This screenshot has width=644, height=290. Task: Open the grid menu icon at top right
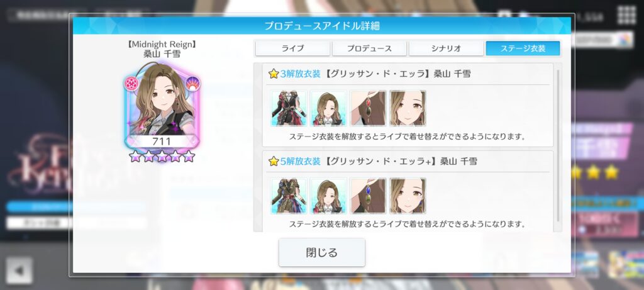coord(627,16)
